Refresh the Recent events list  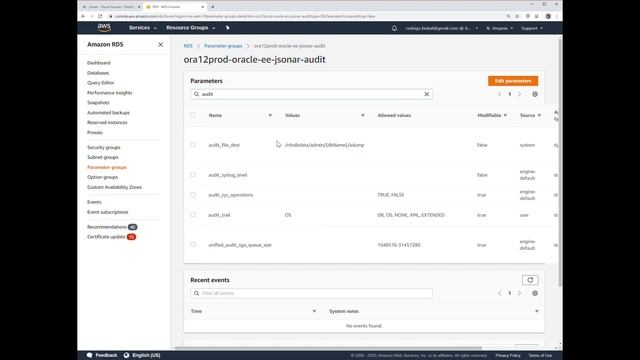click(x=530, y=280)
